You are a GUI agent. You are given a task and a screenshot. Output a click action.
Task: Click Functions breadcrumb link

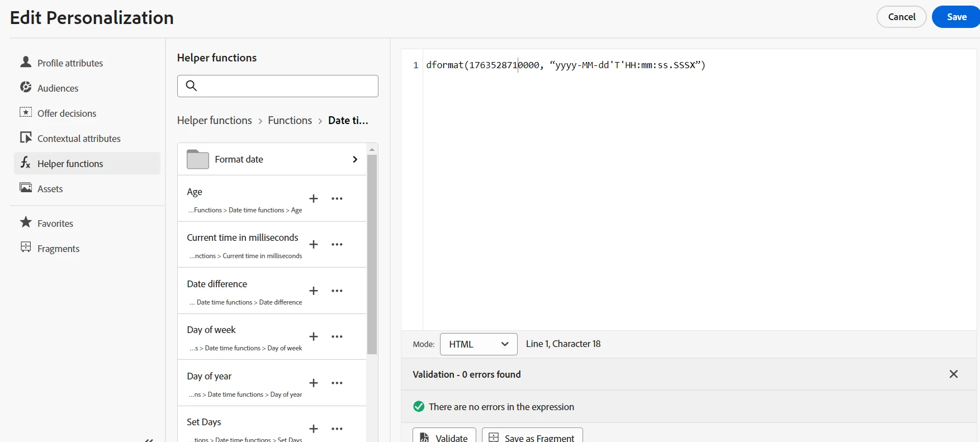tap(290, 121)
